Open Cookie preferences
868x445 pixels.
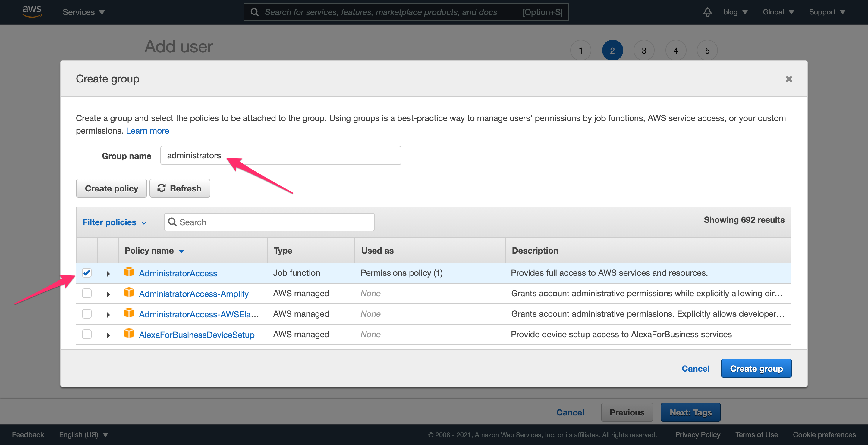[824, 434]
